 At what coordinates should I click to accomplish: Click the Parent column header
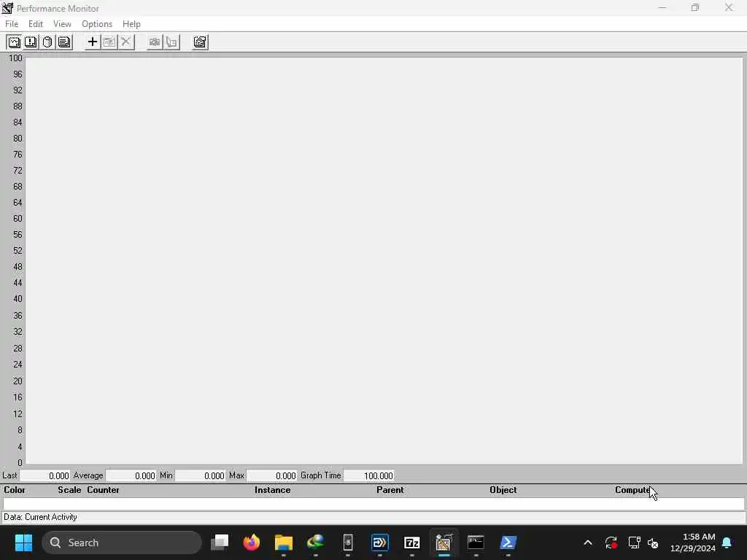point(390,490)
